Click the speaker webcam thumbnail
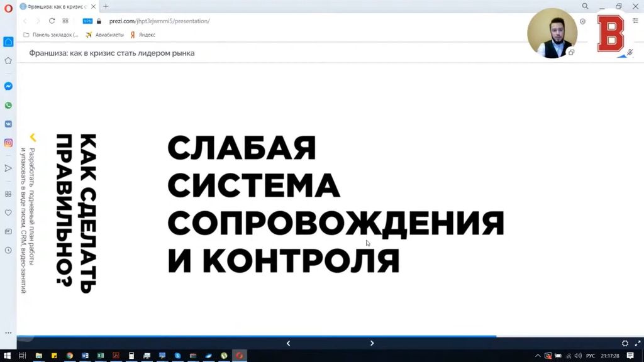 point(552,33)
